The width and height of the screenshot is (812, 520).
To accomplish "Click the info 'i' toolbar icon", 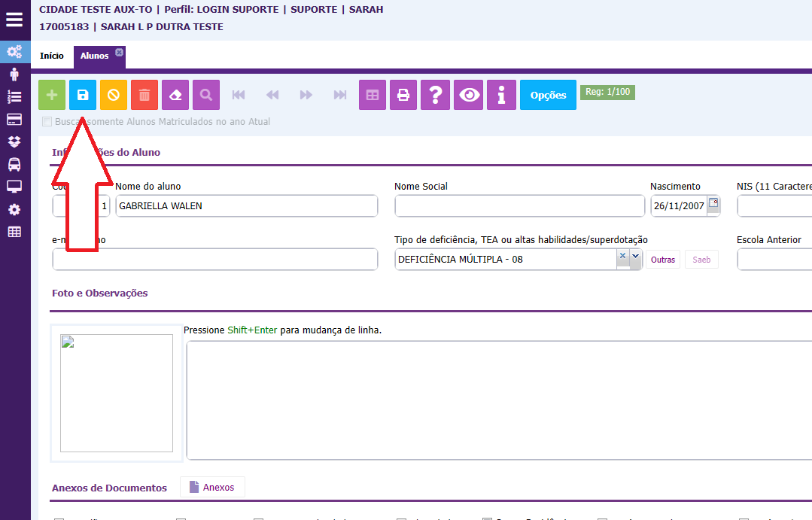I will pos(501,95).
